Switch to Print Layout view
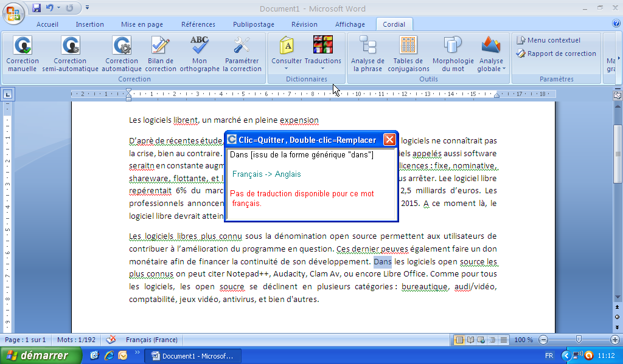 pos(459,340)
